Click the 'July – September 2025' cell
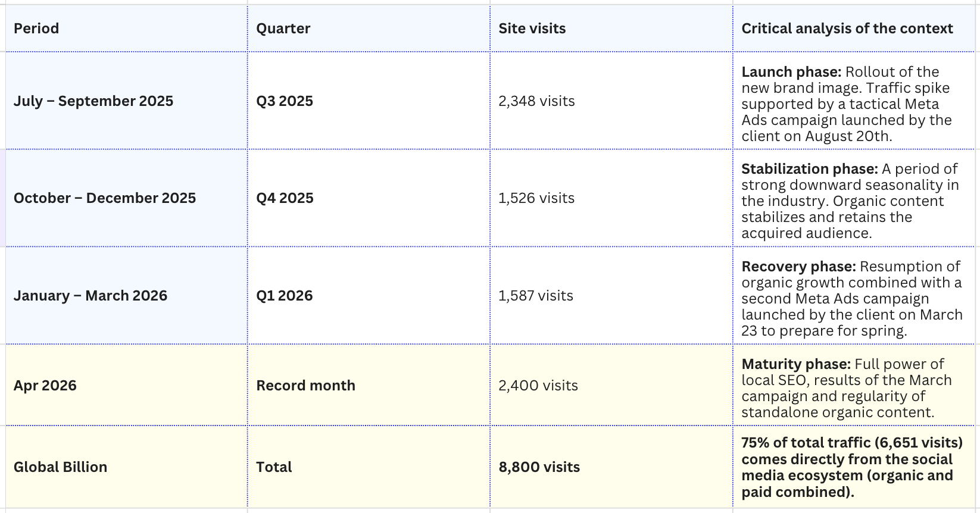Viewport: 980px width, 513px height. pyautogui.click(x=126, y=101)
